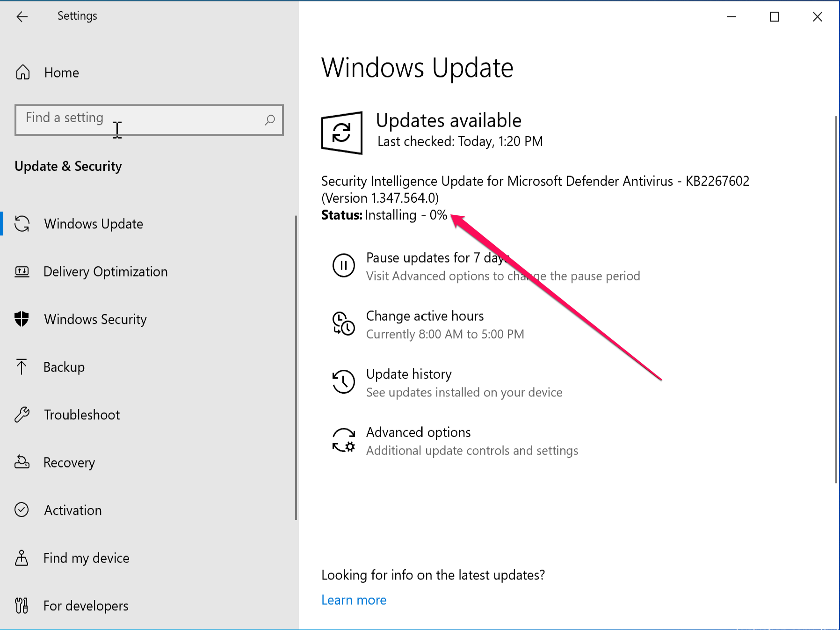840x630 pixels.
Task: Open the Recovery section
Action: pyautogui.click(x=69, y=462)
